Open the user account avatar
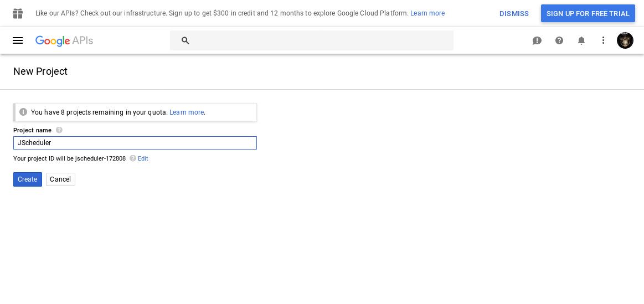Viewport: 644px width, 304px height. [x=625, y=40]
